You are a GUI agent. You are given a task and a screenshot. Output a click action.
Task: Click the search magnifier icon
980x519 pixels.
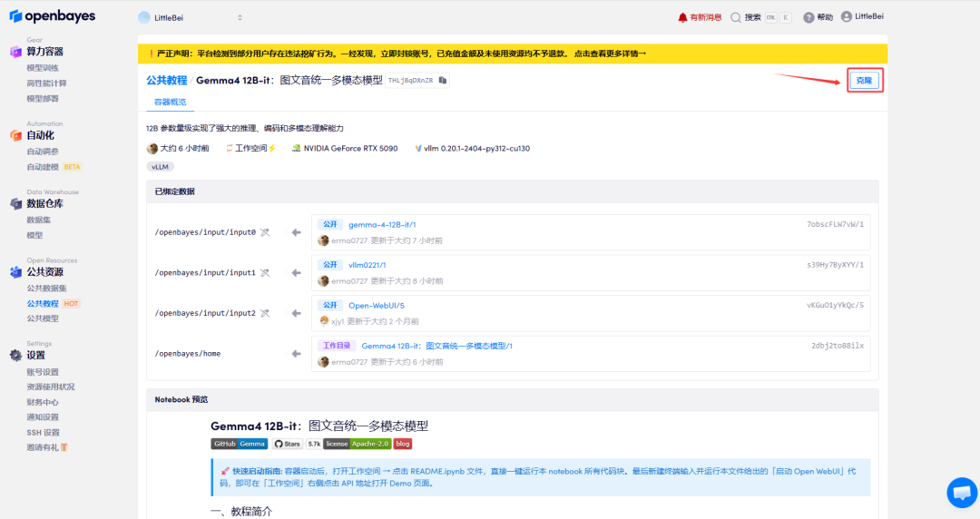(x=736, y=17)
